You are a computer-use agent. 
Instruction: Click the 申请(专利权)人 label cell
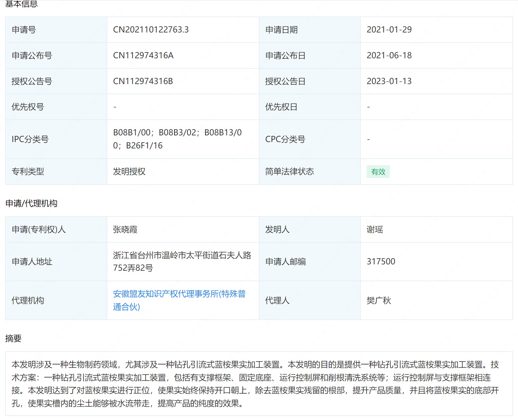[x=56, y=230]
